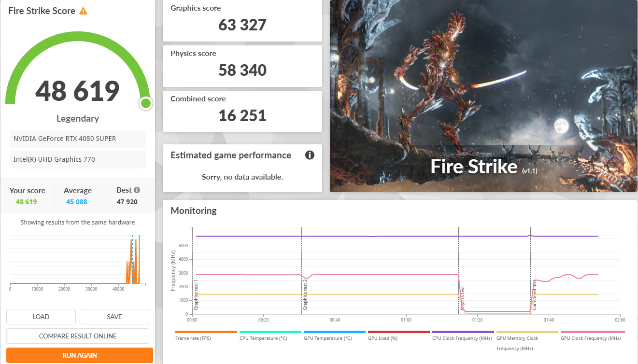Screen dimensions: 638x364
Task: Open COMPARE RESULT ONLINE
Action: point(78,336)
